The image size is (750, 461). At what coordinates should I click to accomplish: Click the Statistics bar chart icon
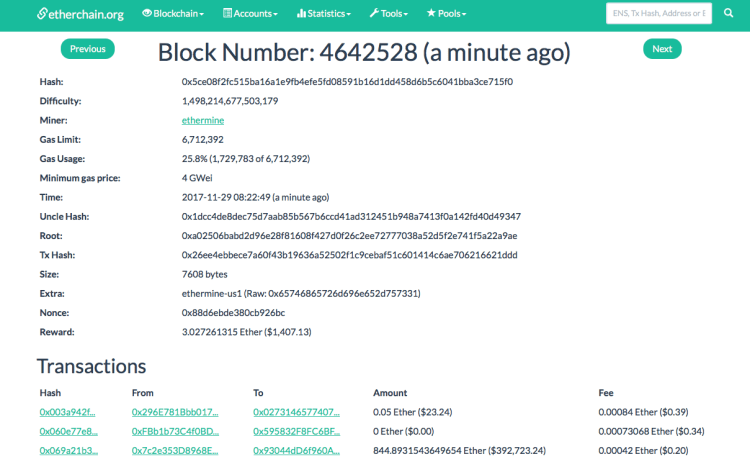point(301,13)
